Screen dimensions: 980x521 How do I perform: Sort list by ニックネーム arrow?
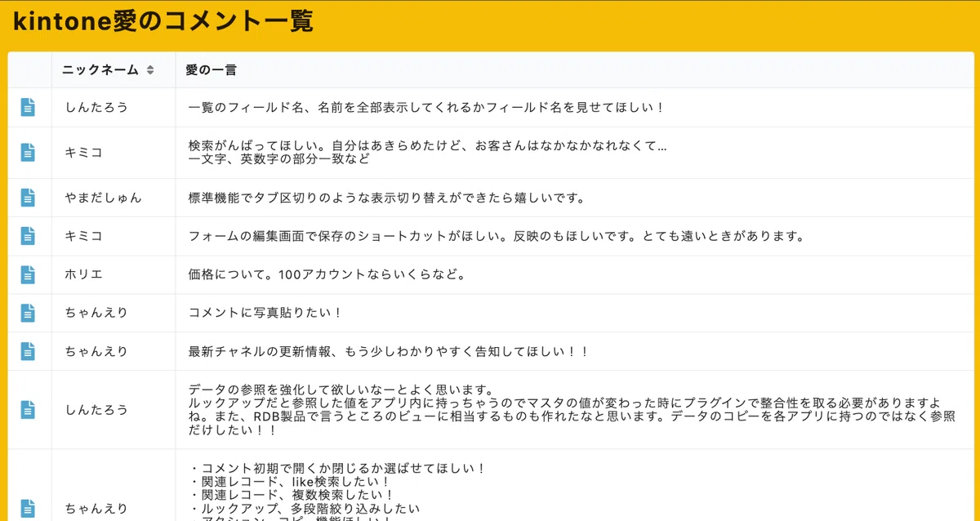coord(150,70)
